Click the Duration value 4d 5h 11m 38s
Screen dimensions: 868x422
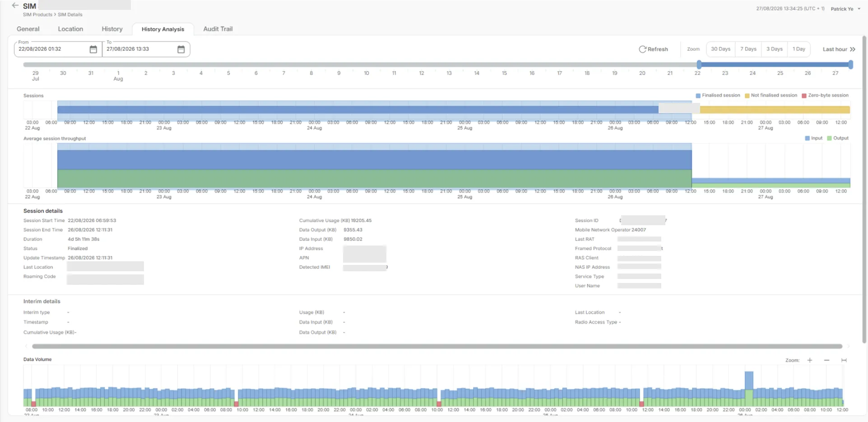pyautogui.click(x=84, y=239)
